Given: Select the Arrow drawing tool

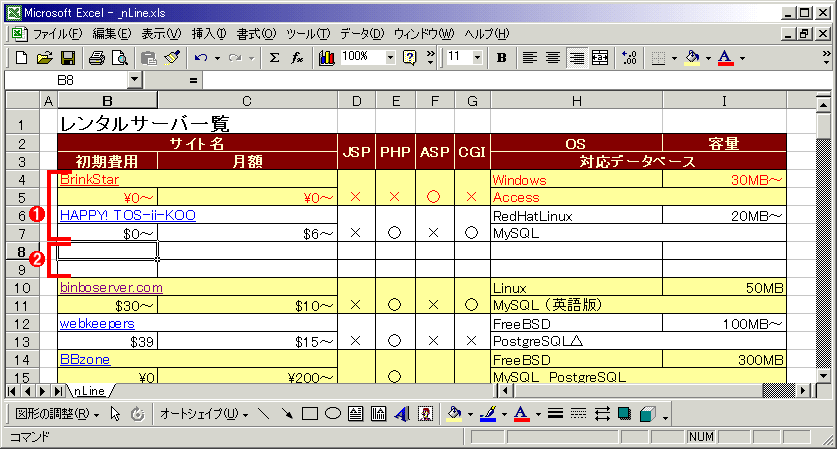Looking at the screenshot, I should point(287,414).
